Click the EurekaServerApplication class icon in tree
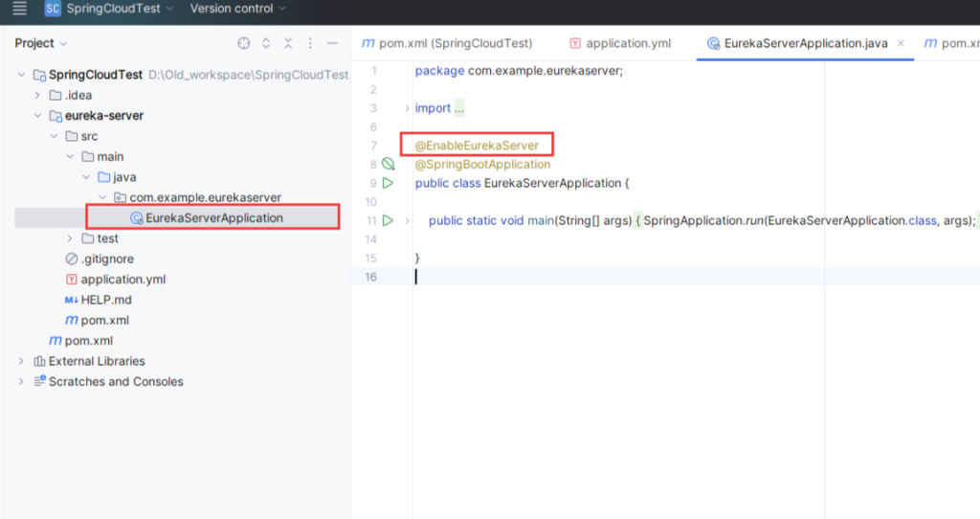The height and width of the screenshot is (519, 980). pyautogui.click(x=136, y=218)
